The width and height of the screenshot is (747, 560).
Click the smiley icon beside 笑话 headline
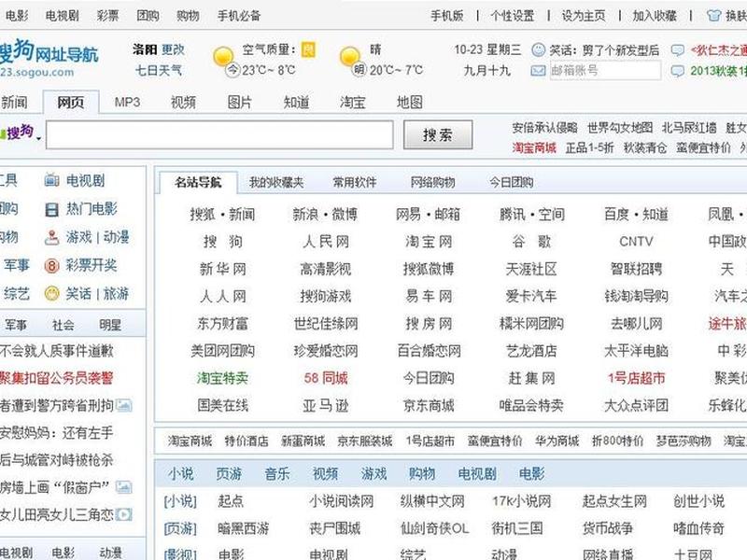point(538,49)
